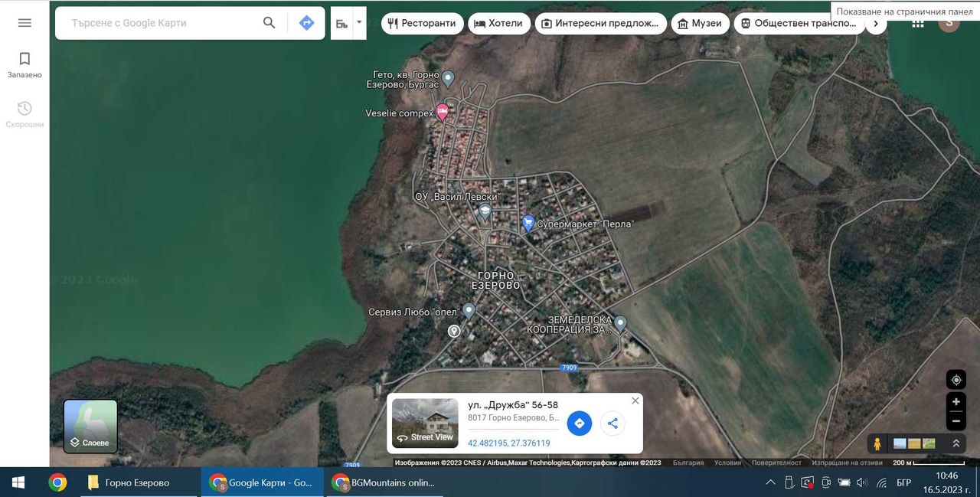
Task: Open the side panel dropdown arrow
Action: click(x=358, y=23)
